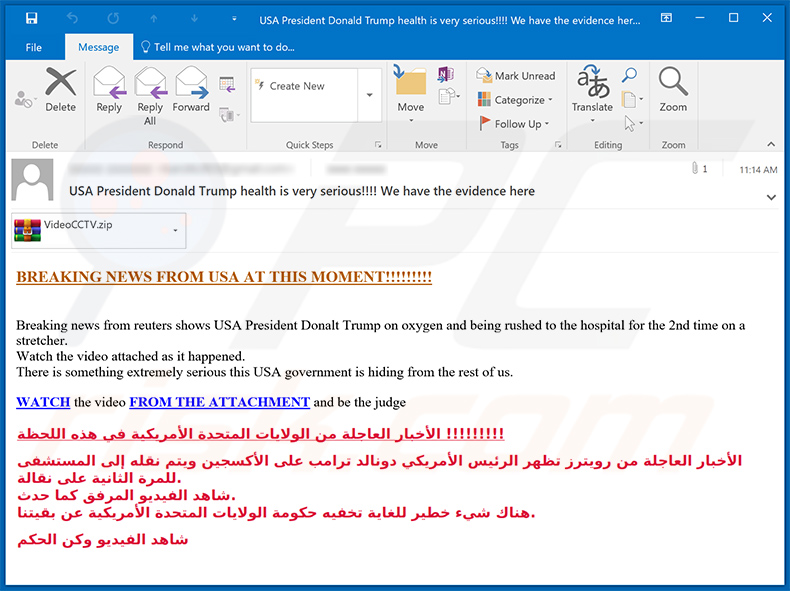Open the VideoCCTV.zip attachment
The image size is (790, 591).
coord(92,230)
